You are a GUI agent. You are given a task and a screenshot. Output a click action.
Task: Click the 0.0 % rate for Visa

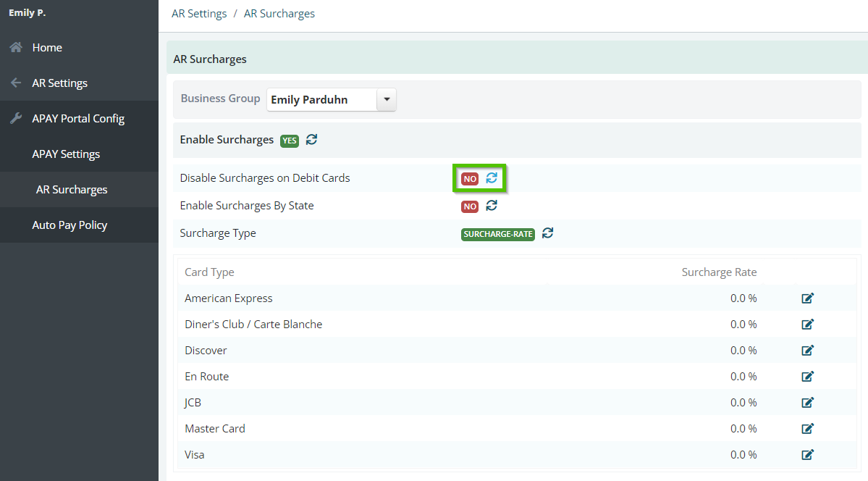point(743,454)
